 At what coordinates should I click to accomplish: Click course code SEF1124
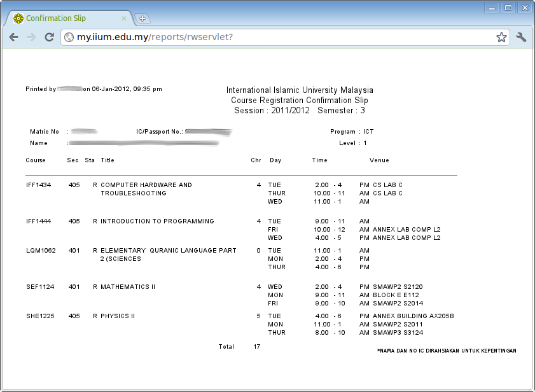point(40,287)
